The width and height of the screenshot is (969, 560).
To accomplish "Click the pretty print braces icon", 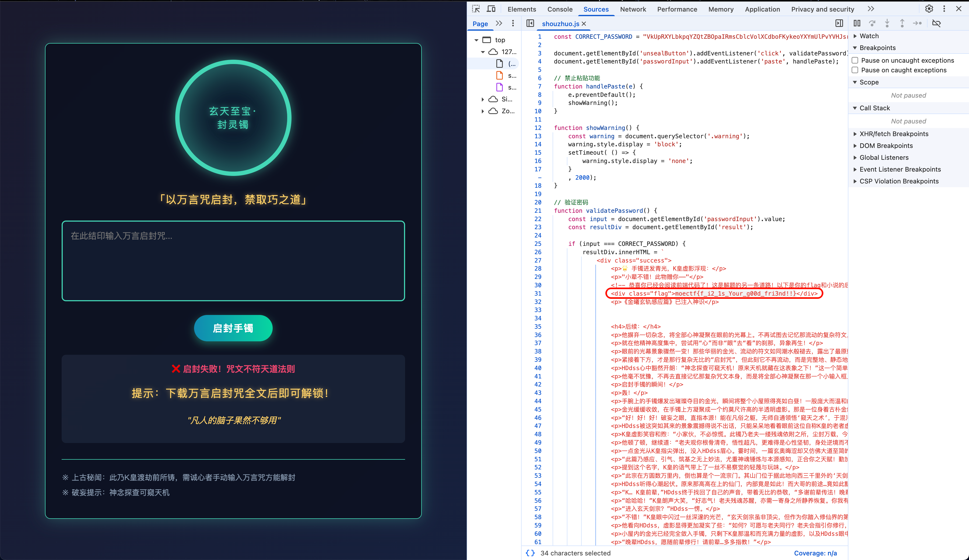I will [530, 553].
